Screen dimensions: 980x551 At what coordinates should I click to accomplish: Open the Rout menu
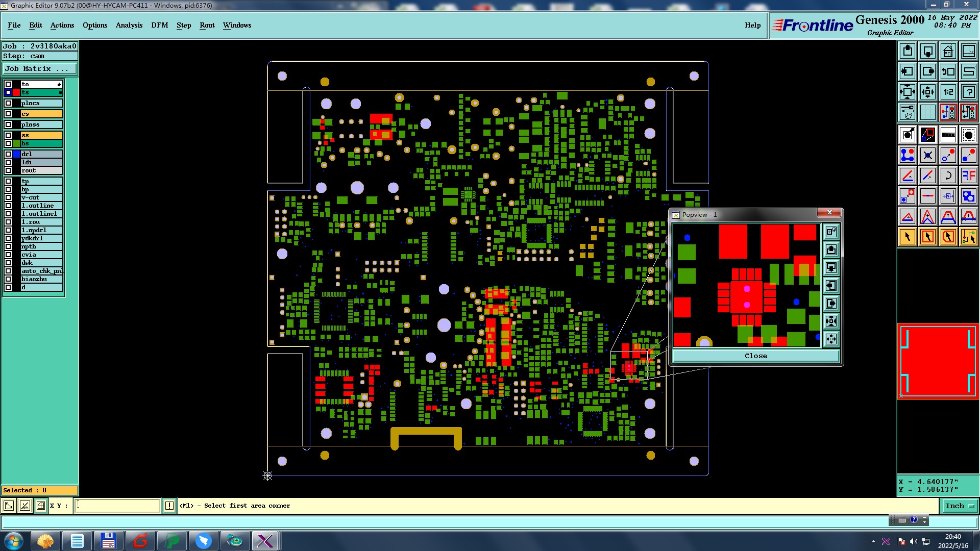(x=207, y=25)
